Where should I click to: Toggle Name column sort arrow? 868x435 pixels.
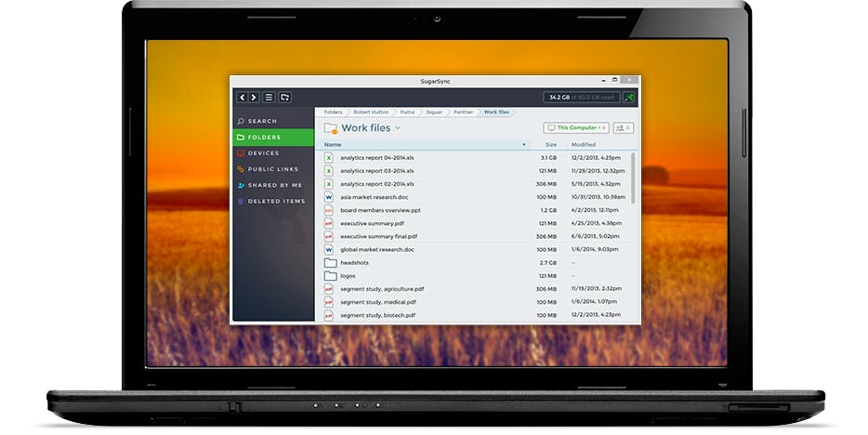pyautogui.click(x=523, y=145)
